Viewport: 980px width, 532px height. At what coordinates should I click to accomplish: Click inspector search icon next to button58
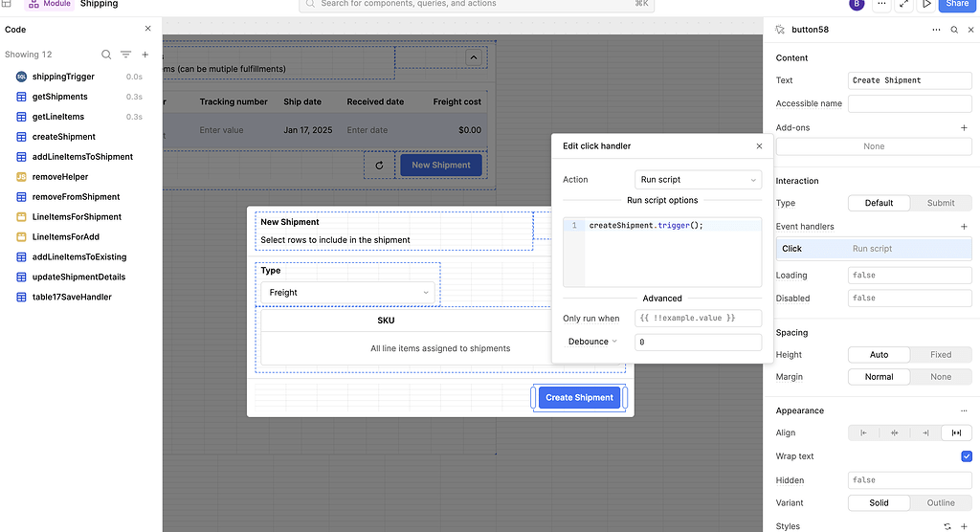(954, 30)
